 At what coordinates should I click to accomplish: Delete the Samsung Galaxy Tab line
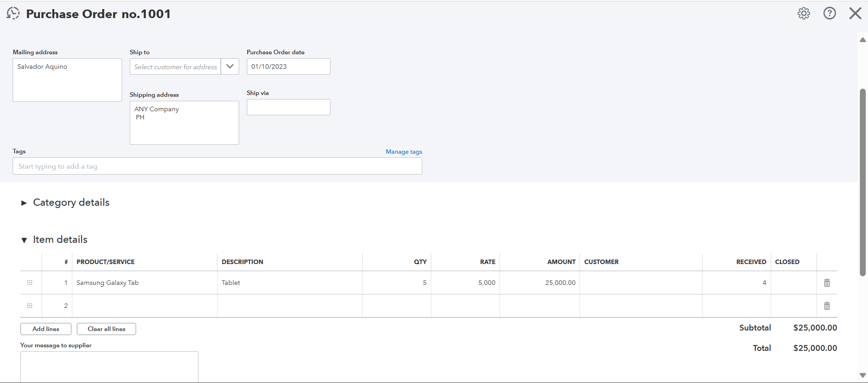pyautogui.click(x=826, y=283)
